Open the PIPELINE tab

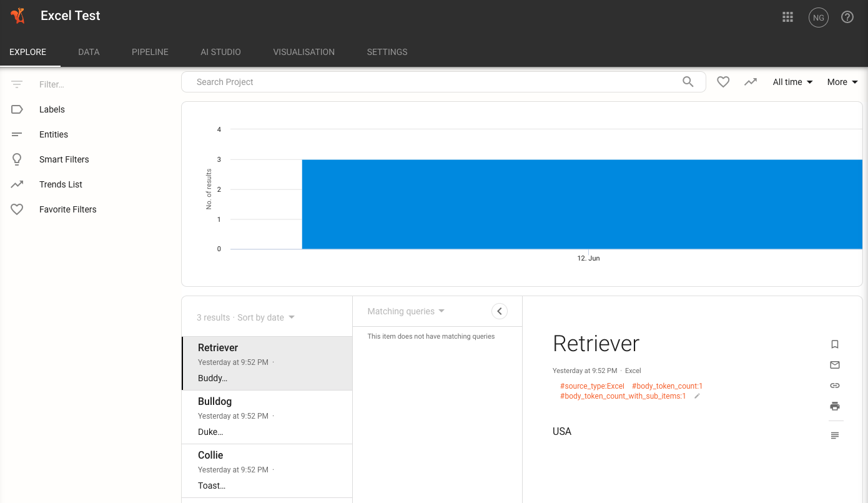pos(150,52)
